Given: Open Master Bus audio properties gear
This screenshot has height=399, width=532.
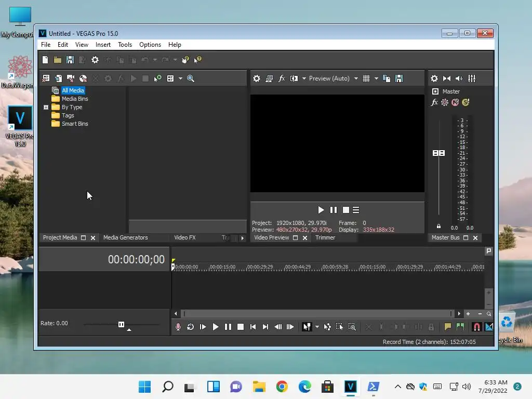Looking at the screenshot, I should tap(434, 79).
